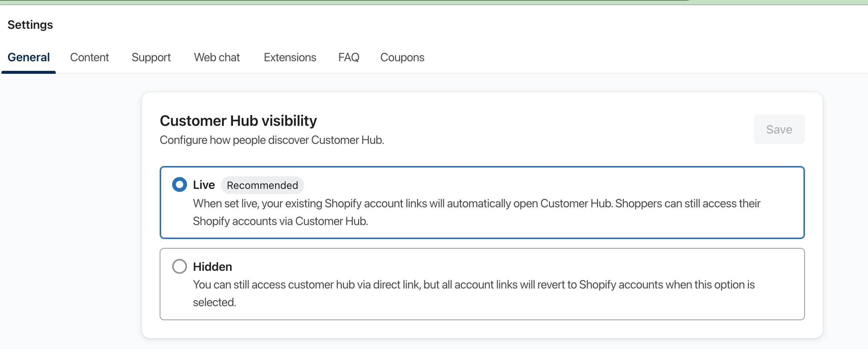The height and width of the screenshot is (349, 868).
Task: Switch to the Content tab
Action: [90, 57]
